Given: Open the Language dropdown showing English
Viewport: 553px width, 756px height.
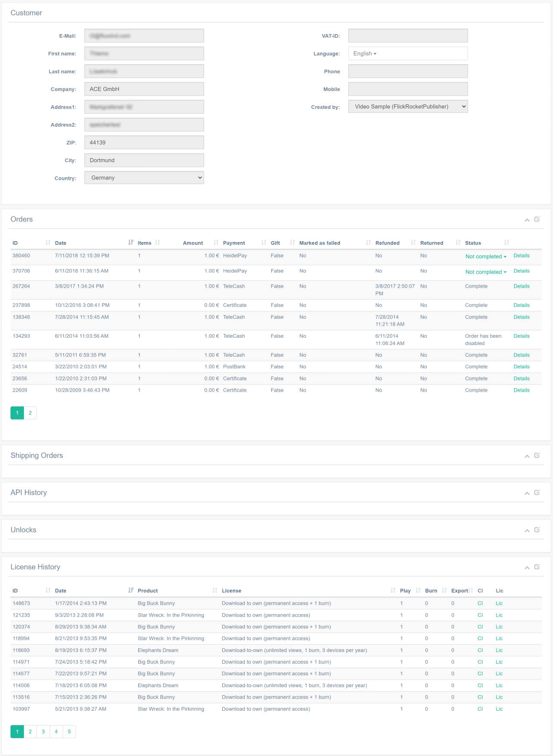Looking at the screenshot, I should click(x=365, y=53).
